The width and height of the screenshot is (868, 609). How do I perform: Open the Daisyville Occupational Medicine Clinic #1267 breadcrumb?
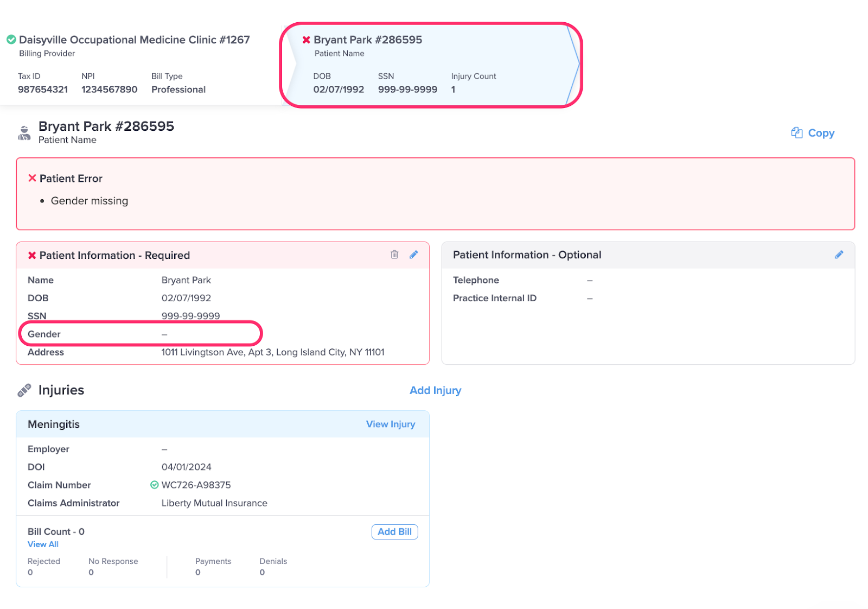pyautogui.click(x=134, y=40)
